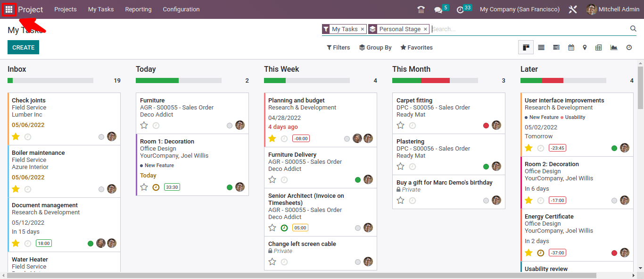Open My Company (San Francisco) switcher
644x279 pixels.
tap(520, 9)
